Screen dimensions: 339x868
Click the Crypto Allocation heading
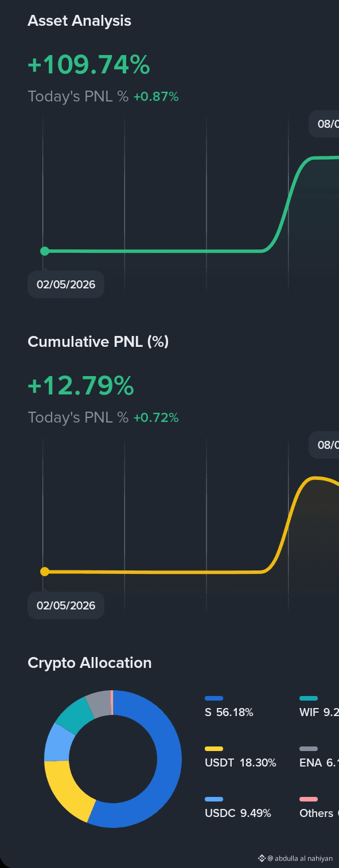[89, 663]
